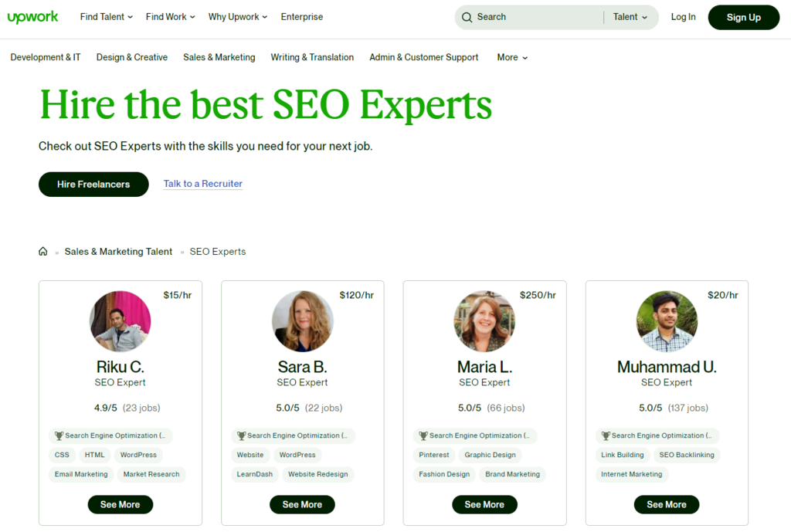Click the Hire Freelancers button

coord(93,184)
